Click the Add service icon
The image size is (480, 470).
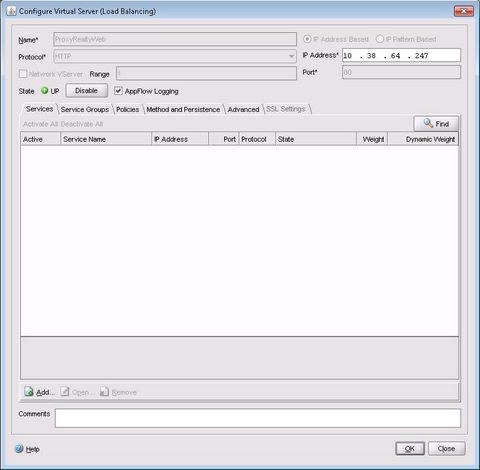tap(29, 391)
